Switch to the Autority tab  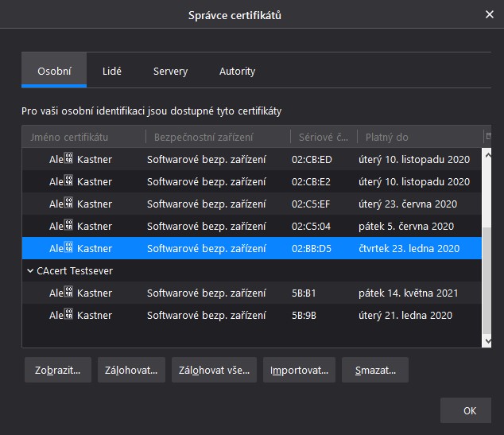click(x=237, y=71)
